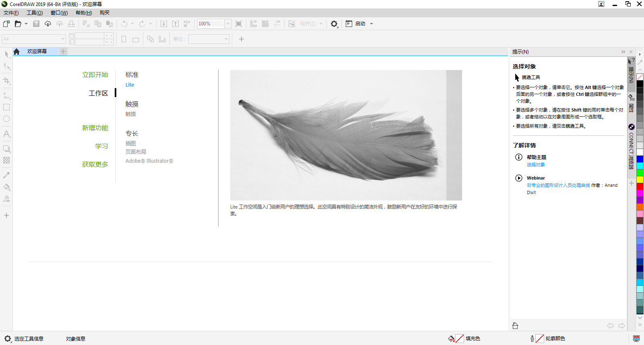Open the 非专业的图形设计人员处理曲线 webinar link
Viewport: 644px width, 345px height.
point(558,185)
